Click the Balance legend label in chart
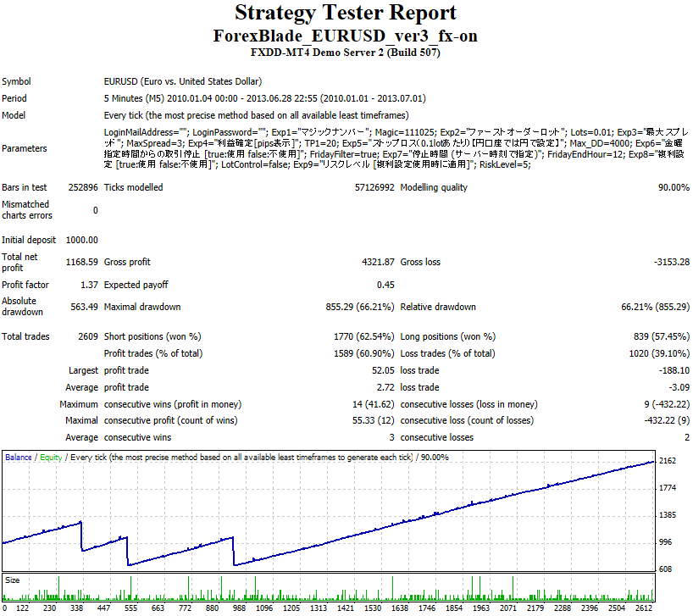Viewport: 693px width, 616px height. point(19,458)
